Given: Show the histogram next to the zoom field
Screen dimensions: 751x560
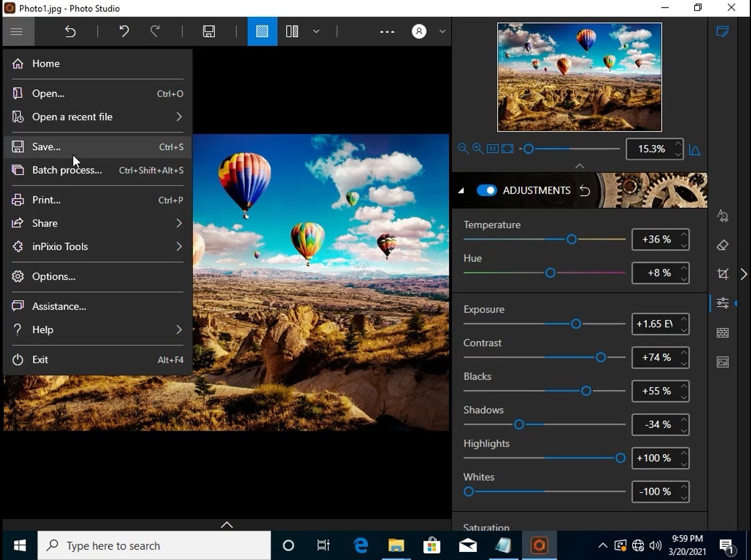Looking at the screenshot, I should (x=696, y=149).
